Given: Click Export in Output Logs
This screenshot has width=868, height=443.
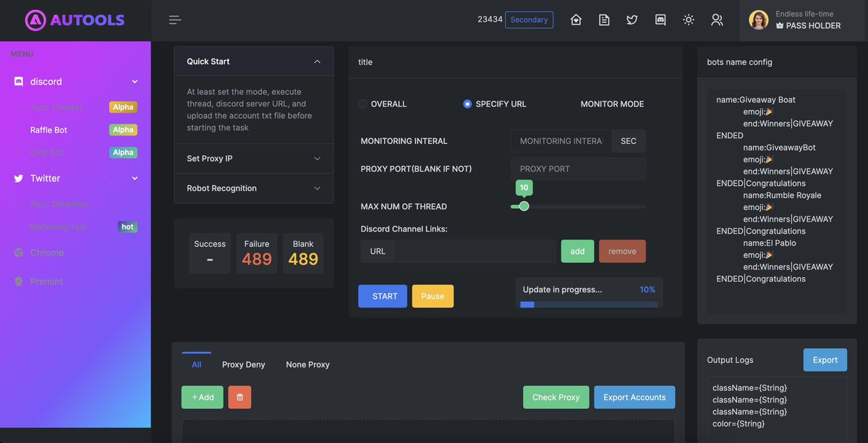Looking at the screenshot, I should point(825,360).
